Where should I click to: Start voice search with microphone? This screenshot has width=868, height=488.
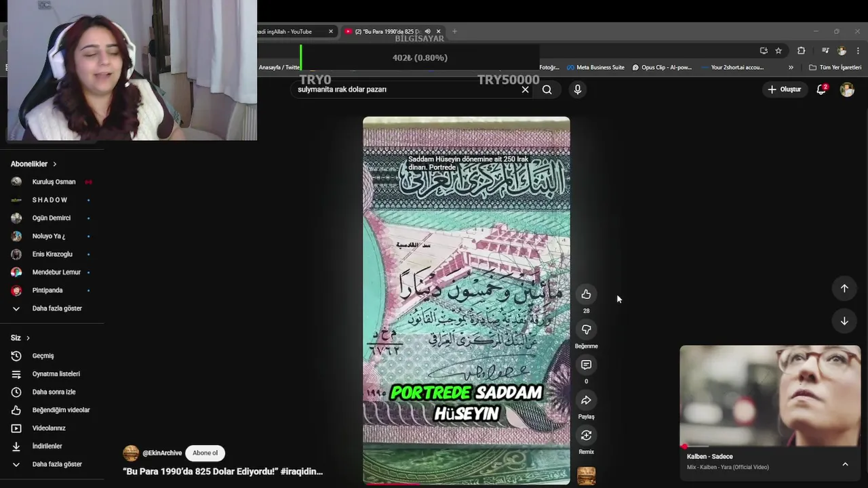[x=577, y=89]
